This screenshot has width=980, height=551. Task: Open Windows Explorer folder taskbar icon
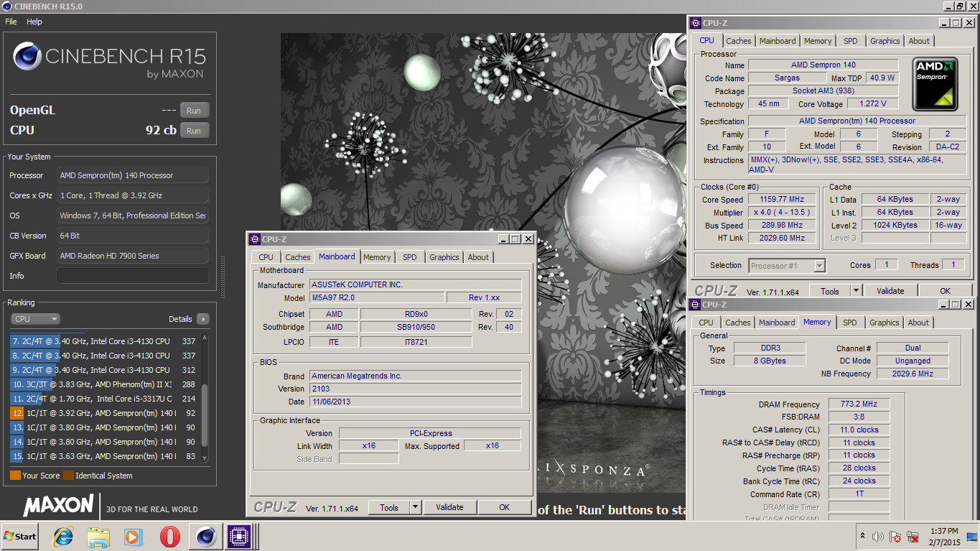coord(98,537)
